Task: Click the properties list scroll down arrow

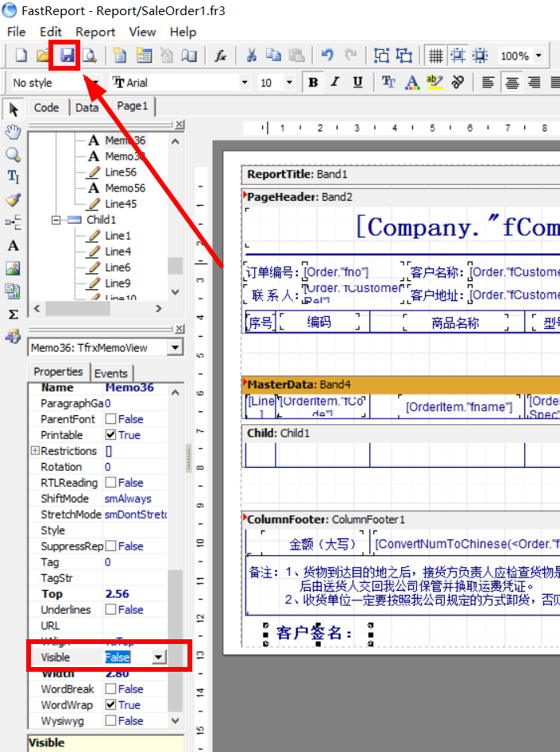Action: click(176, 721)
